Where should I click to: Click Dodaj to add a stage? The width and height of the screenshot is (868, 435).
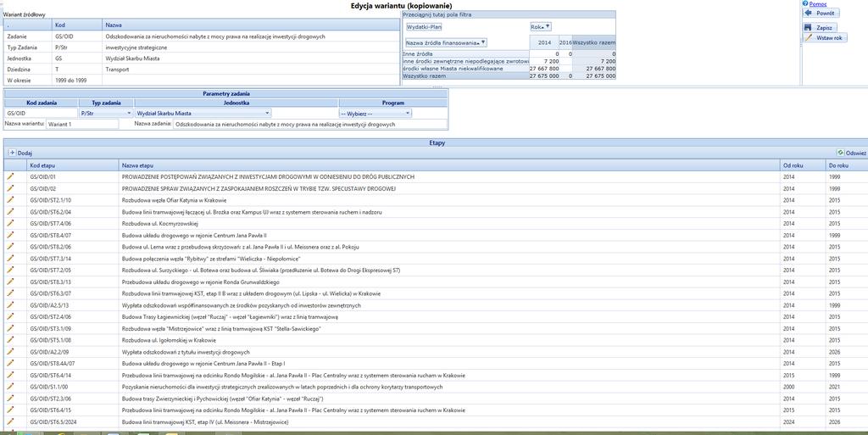(x=21, y=152)
